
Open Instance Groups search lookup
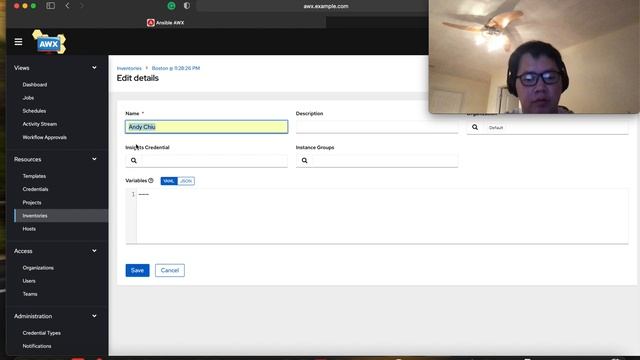(304, 160)
